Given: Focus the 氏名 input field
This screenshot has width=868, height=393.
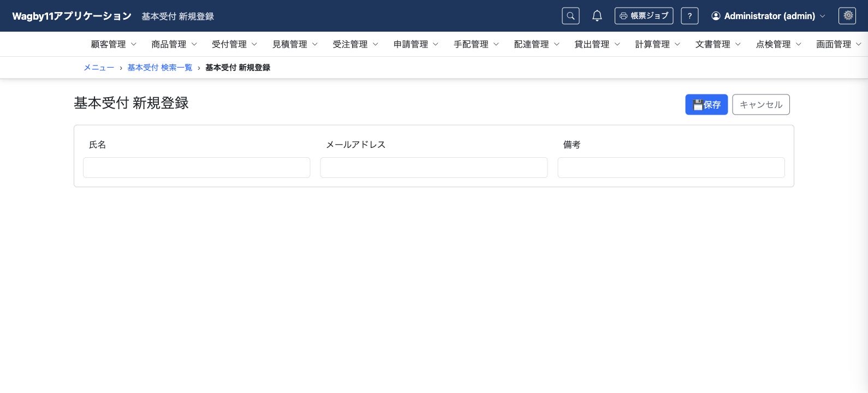Looking at the screenshot, I should (x=197, y=168).
